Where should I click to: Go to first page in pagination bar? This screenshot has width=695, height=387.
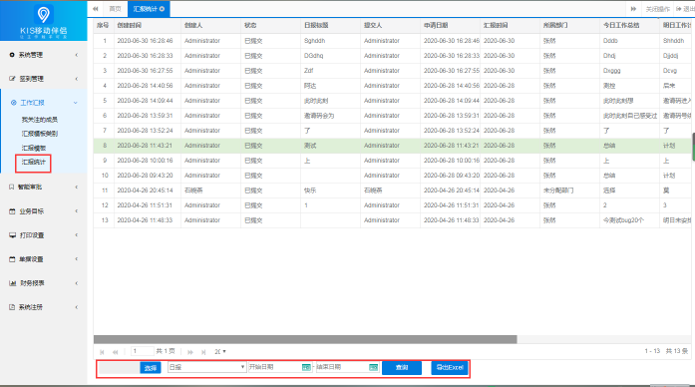tap(102, 352)
